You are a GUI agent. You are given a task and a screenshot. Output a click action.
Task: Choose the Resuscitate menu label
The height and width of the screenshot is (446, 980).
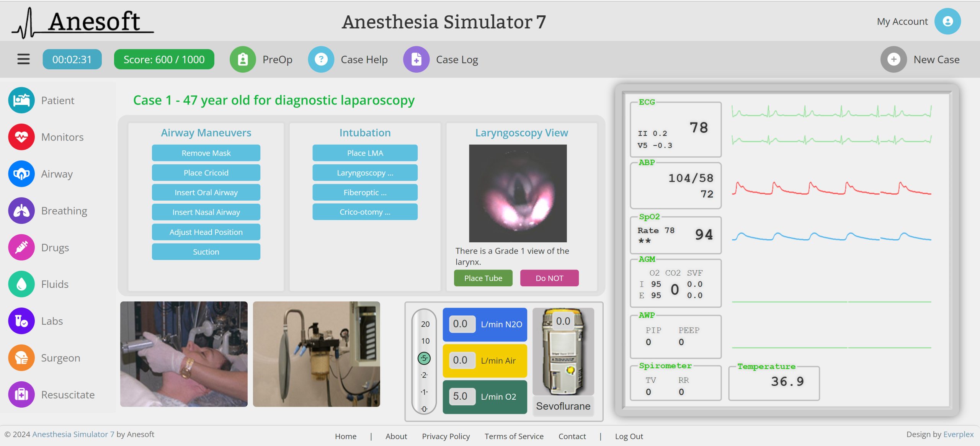(68, 395)
